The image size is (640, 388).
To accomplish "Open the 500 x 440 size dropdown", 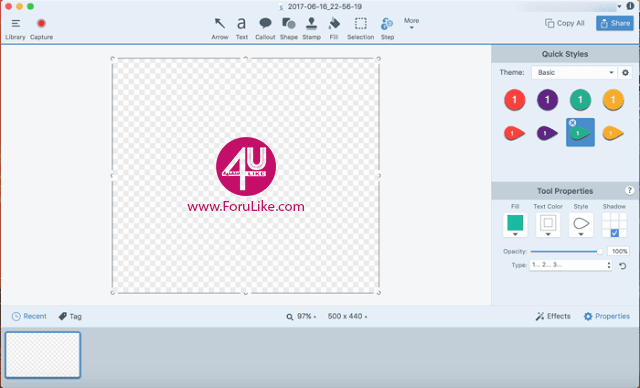I will pos(347,317).
